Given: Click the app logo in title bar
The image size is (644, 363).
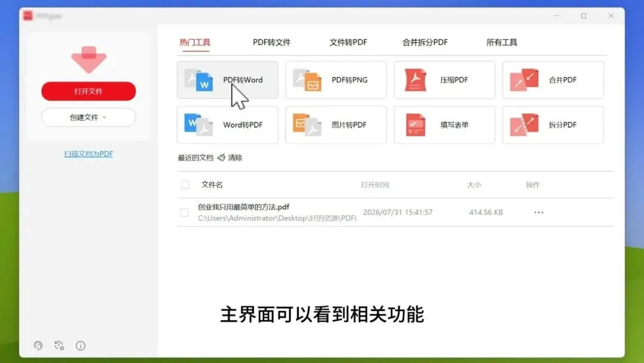Looking at the screenshot, I should point(28,16).
